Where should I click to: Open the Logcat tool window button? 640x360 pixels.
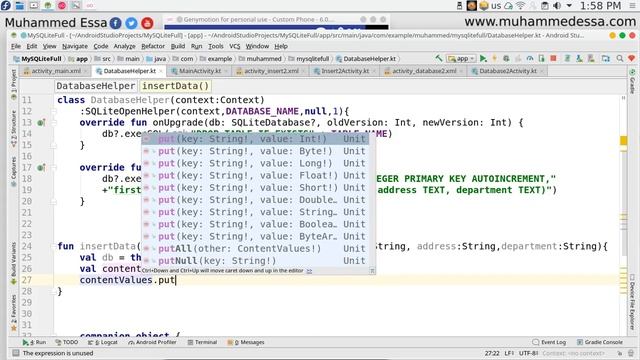[x=103, y=342]
